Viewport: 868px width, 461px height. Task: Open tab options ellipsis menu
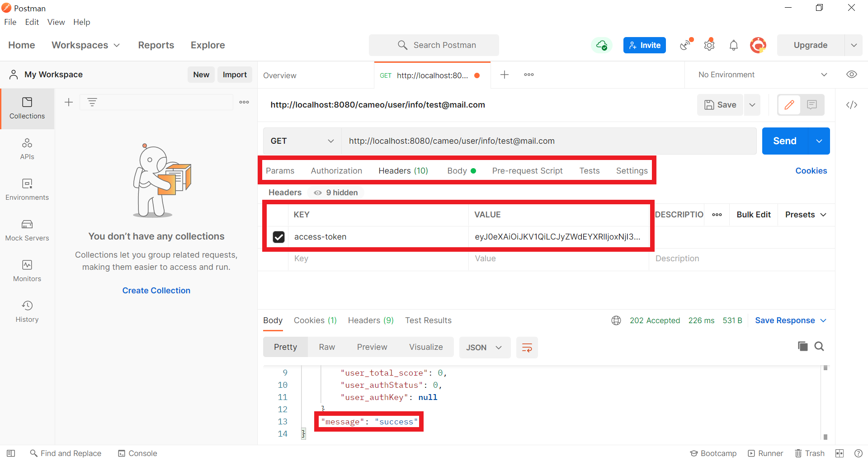[x=529, y=75]
